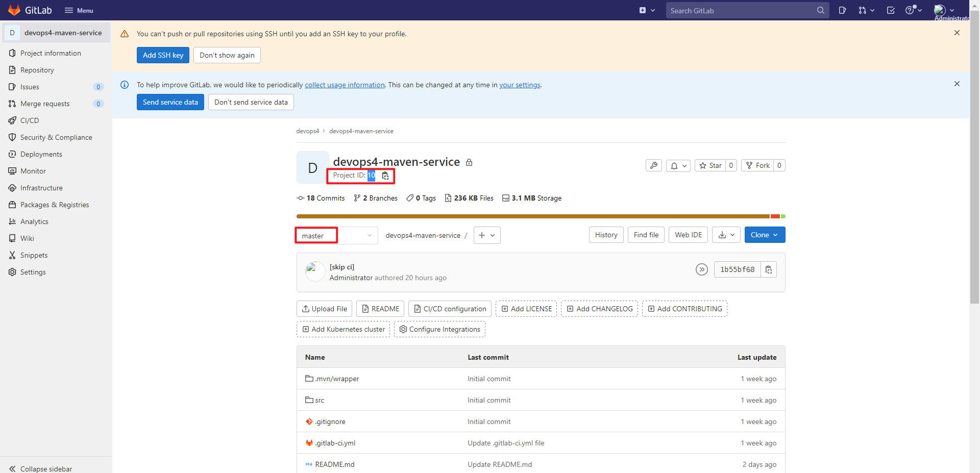Click the language bar in the repository
Image resolution: width=980 pixels, height=473 pixels.
pyautogui.click(x=541, y=216)
